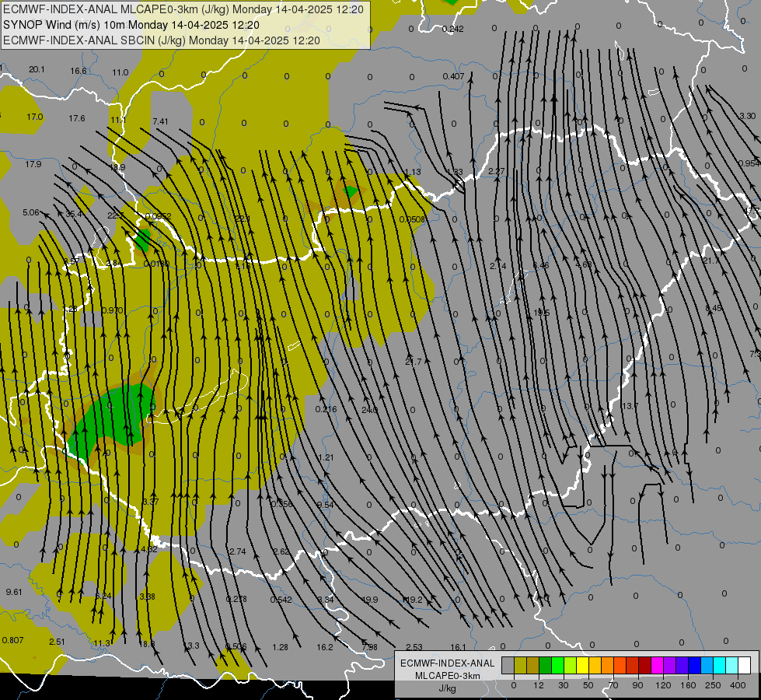Click the legend tick label 12
761x700 pixels.
[x=539, y=685]
